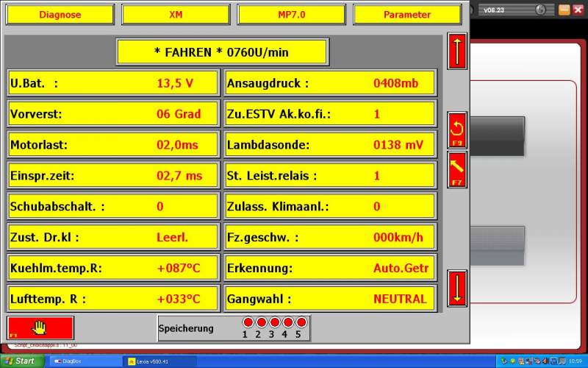This screenshot has width=588, height=368.
Task: Select Speicherung slot 1 indicator
Action: 248,322
